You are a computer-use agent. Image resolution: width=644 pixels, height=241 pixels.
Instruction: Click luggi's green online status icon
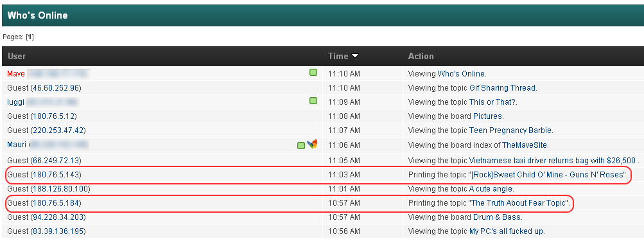pos(313,101)
